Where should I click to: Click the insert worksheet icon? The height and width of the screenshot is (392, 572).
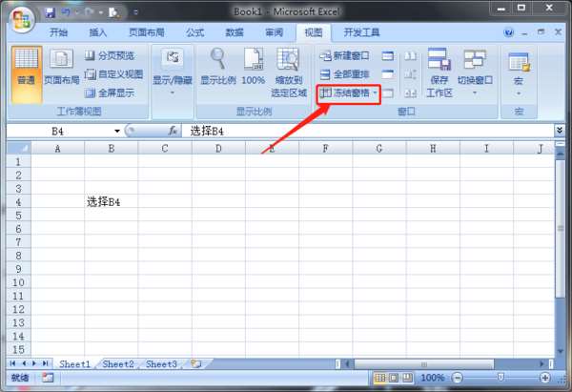tap(195, 364)
